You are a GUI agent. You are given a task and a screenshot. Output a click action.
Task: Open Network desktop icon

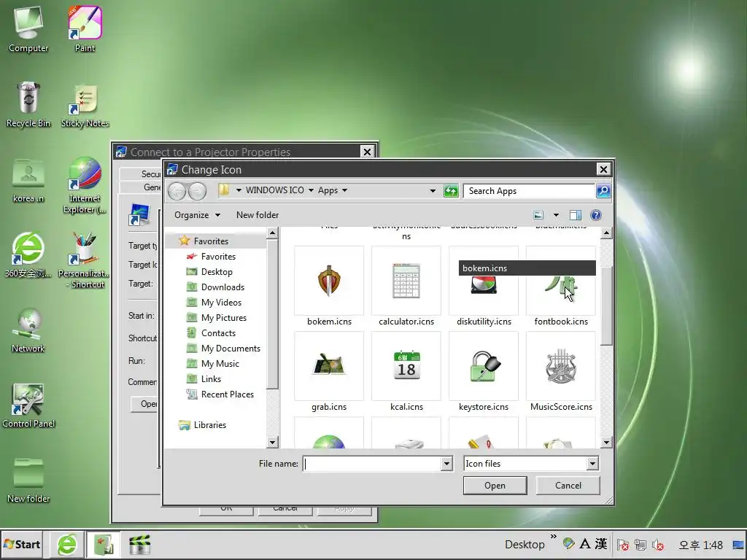28,330
